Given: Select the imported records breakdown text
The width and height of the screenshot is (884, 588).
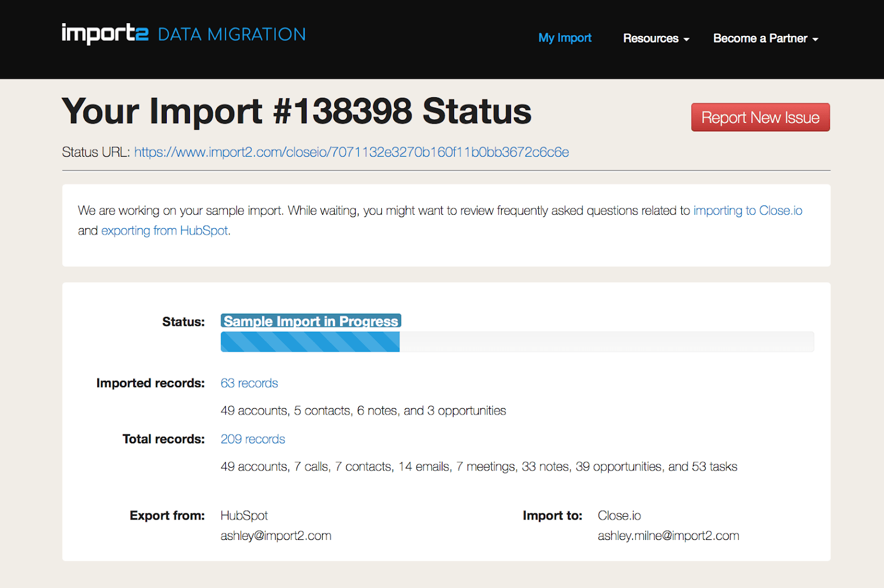Looking at the screenshot, I should tap(363, 411).
